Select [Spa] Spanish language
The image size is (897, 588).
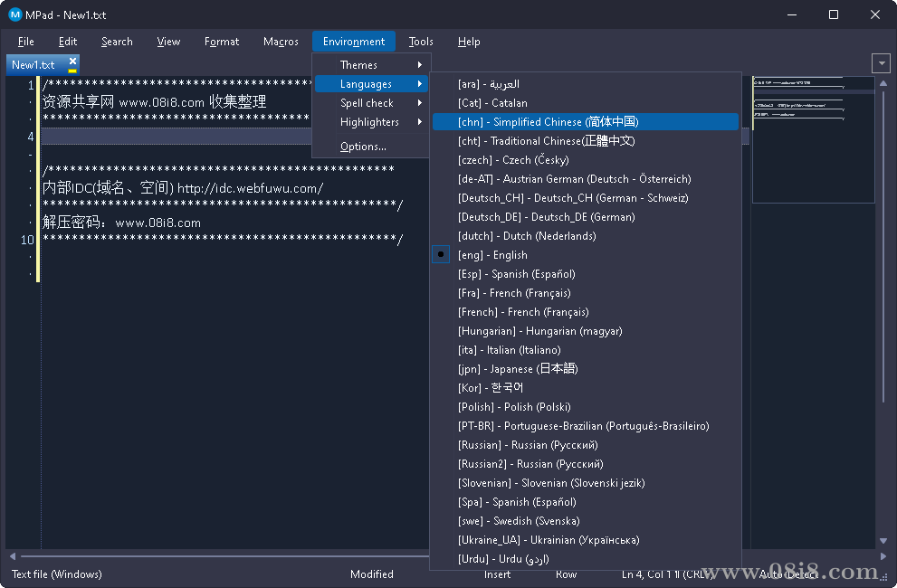586,502
